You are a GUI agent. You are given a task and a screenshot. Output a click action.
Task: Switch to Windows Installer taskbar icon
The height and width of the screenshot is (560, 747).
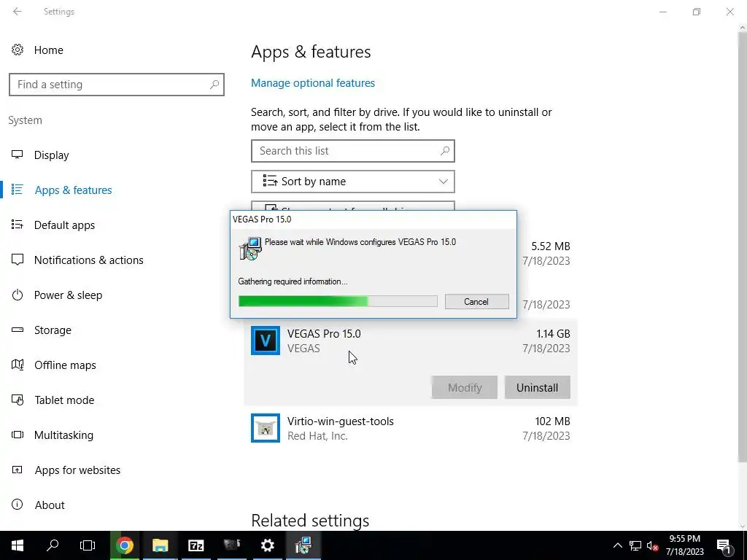click(x=303, y=545)
